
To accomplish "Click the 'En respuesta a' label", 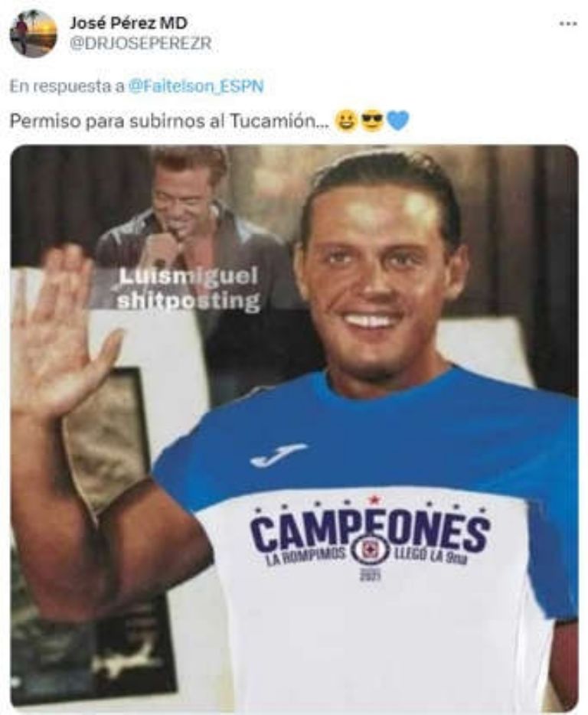I will tap(67, 87).
